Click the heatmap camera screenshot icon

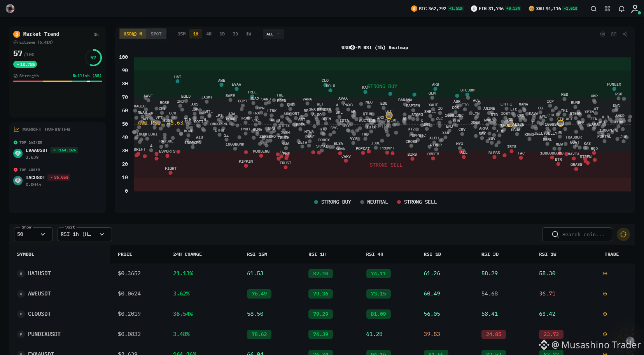pos(614,34)
